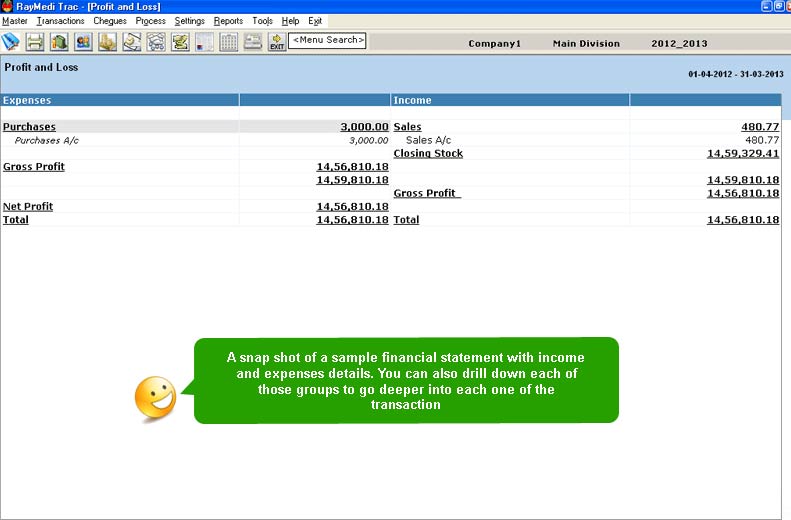Click the cash register toolbar icon
The image size is (791, 520).
pos(253,42)
